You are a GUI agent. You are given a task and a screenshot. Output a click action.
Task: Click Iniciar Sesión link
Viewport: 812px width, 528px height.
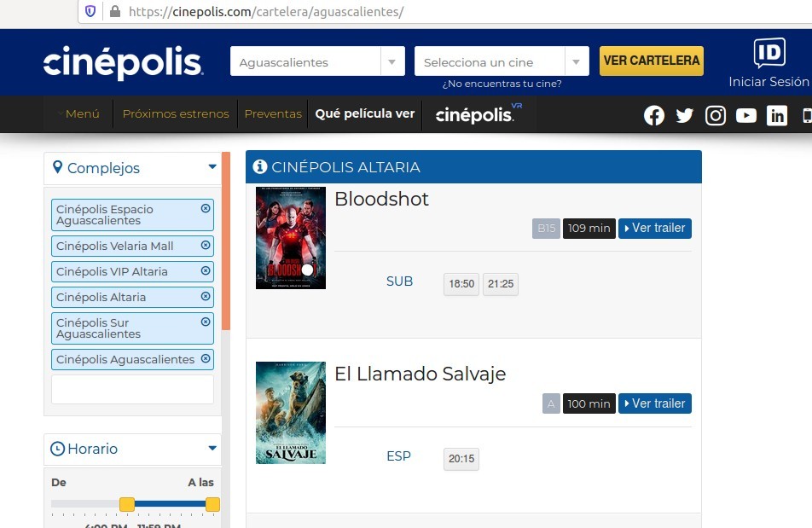click(769, 82)
